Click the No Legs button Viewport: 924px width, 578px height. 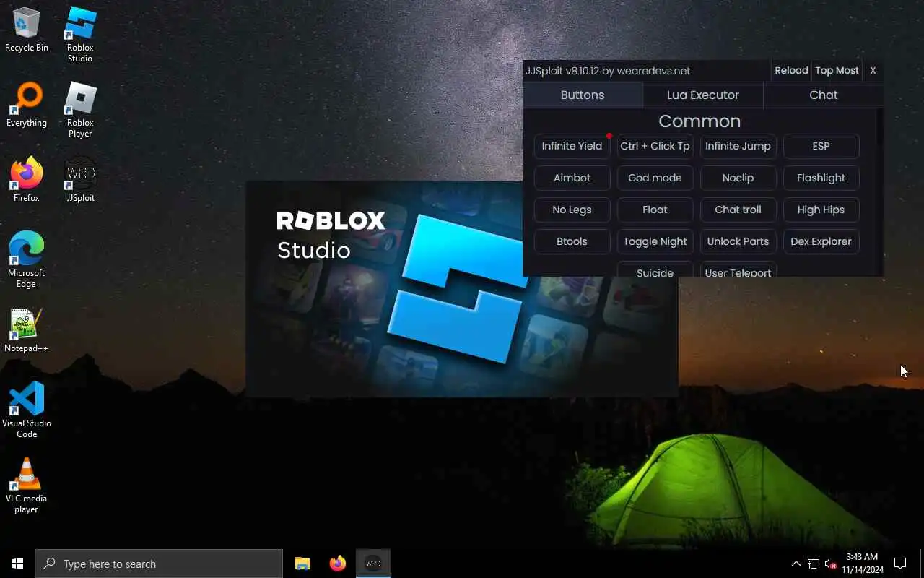click(572, 210)
